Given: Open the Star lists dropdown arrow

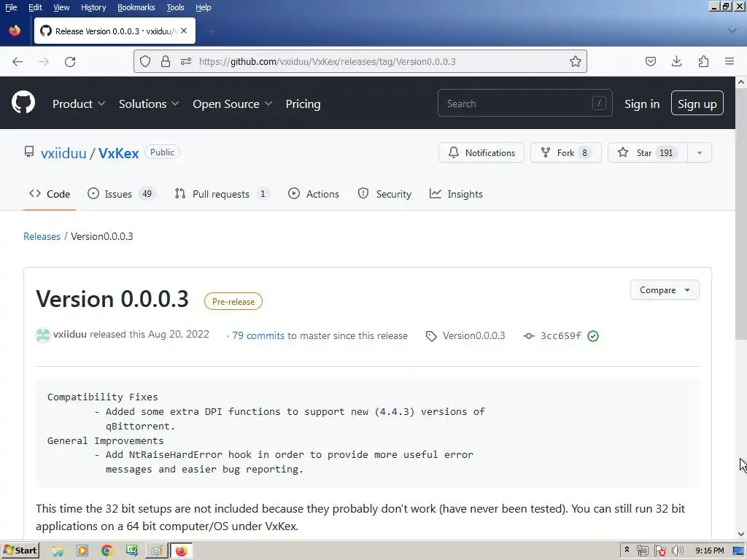Looking at the screenshot, I should [700, 153].
